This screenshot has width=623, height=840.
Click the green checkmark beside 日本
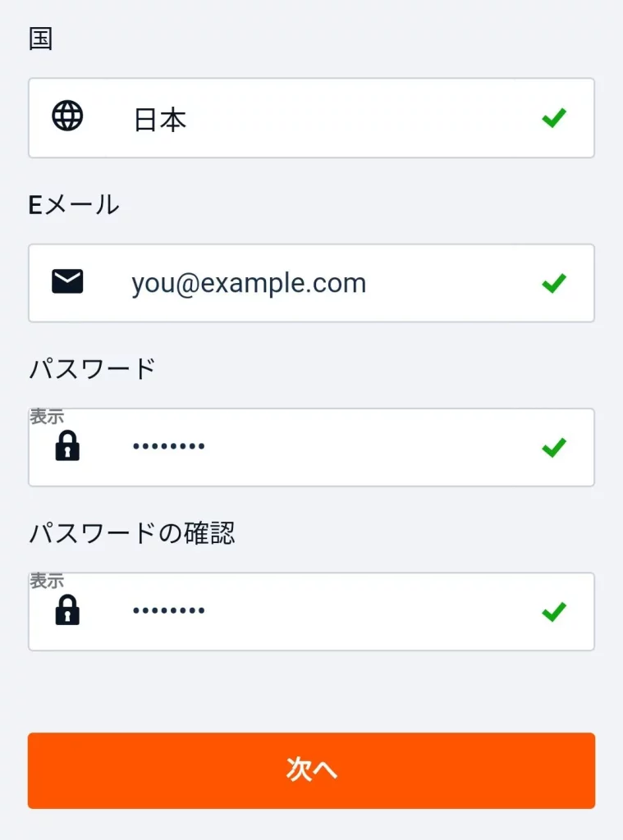click(554, 118)
